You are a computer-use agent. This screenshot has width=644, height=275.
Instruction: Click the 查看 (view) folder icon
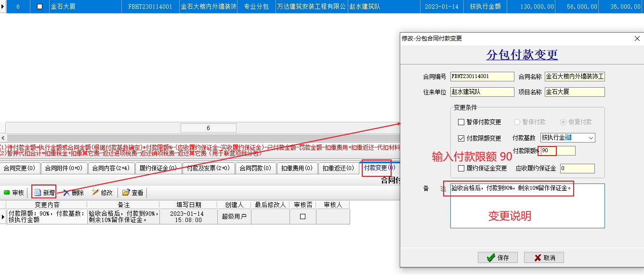126,193
